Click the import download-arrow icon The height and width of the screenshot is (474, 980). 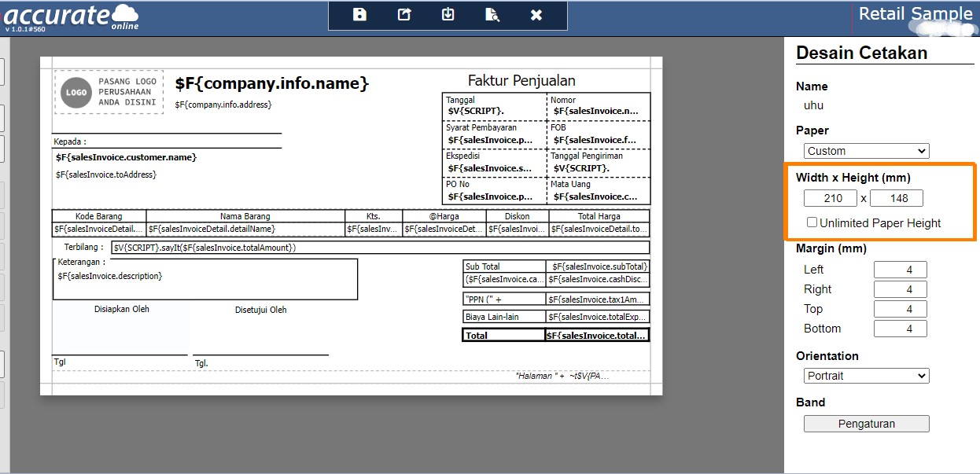[448, 15]
